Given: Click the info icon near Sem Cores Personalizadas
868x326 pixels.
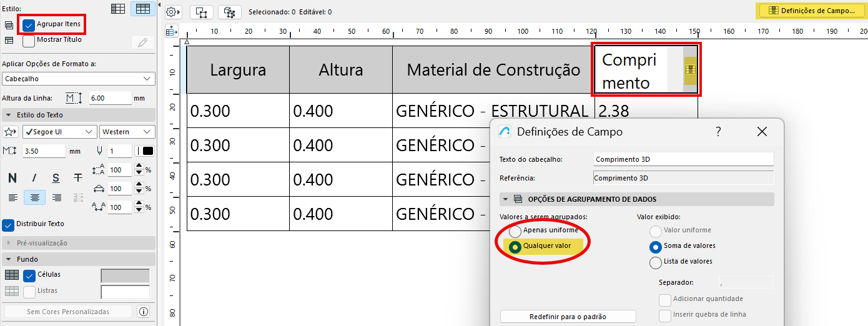Looking at the screenshot, I should 143,312.
